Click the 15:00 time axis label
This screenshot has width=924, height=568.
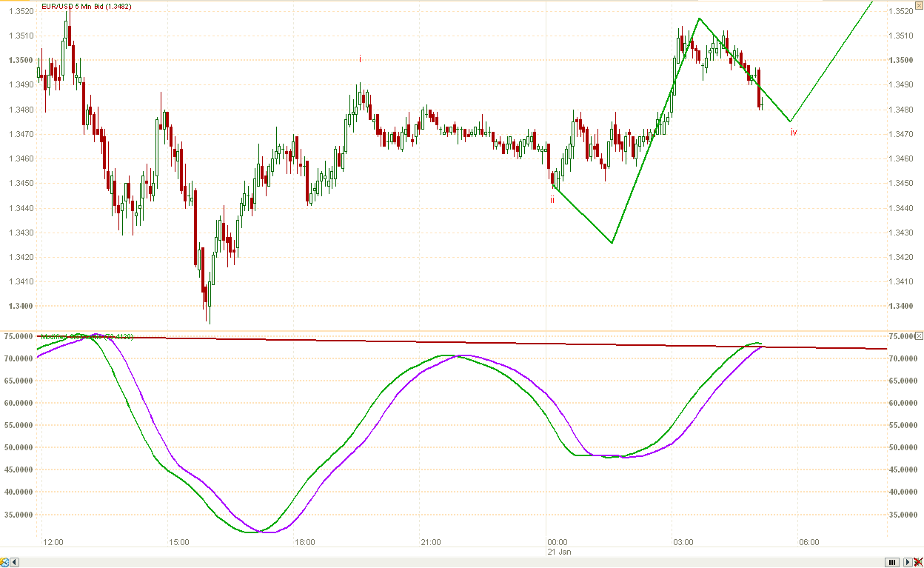pyautogui.click(x=179, y=542)
